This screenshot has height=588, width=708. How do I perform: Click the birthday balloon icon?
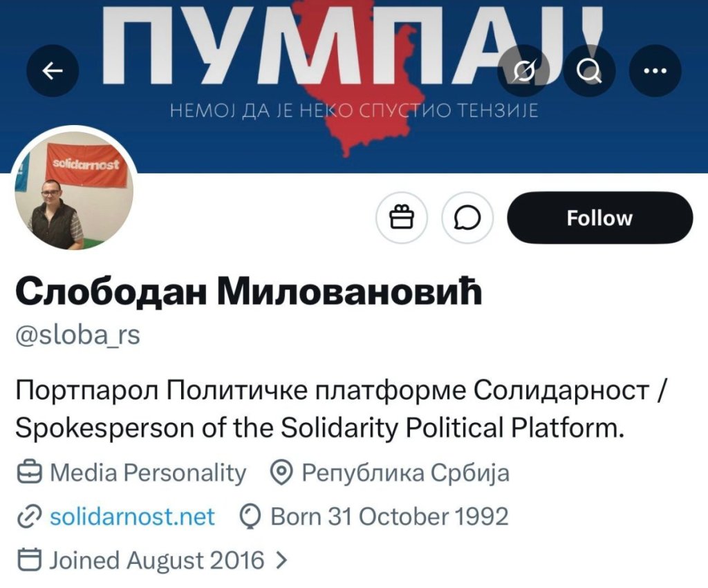250,516
